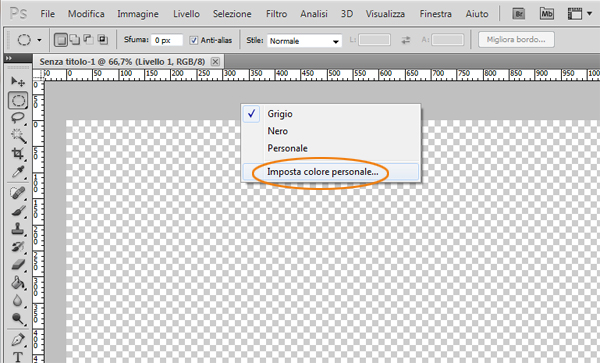Select the Pen tool

point(18,340)
